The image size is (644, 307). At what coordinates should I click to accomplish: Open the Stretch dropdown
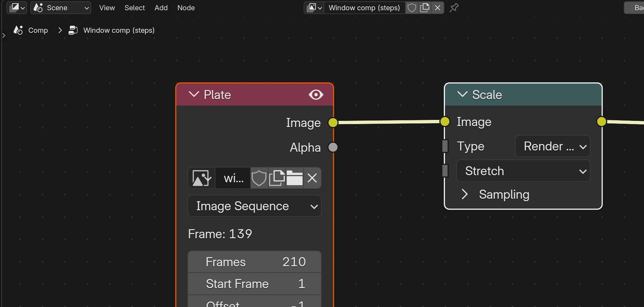[x=523, y=171]
